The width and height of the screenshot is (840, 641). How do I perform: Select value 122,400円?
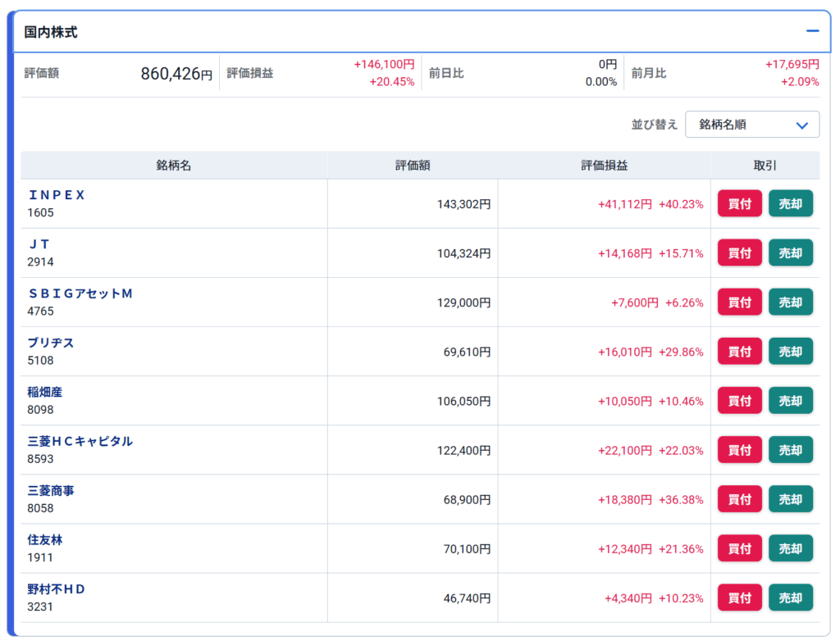coord(464,450)
